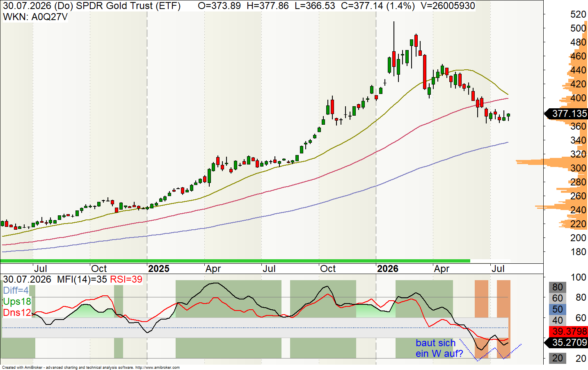Select the low value "L=366.53"

pyautogui.click(x=315, y=6)
